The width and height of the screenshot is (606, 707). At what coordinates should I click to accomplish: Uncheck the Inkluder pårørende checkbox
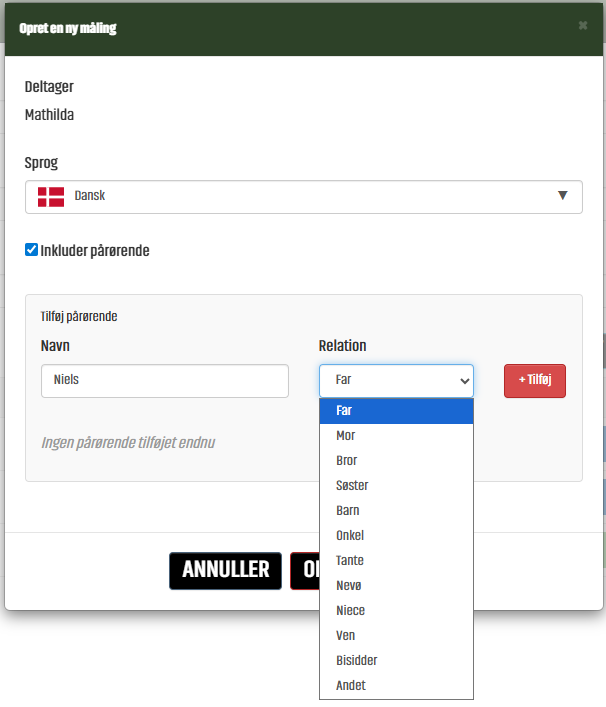tap(31, 250)
